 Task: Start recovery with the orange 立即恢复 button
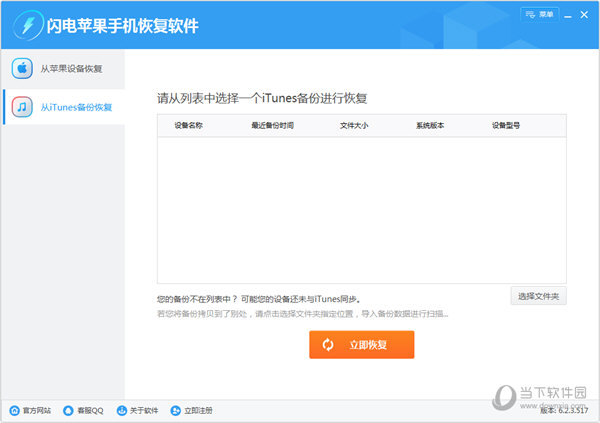361,345
